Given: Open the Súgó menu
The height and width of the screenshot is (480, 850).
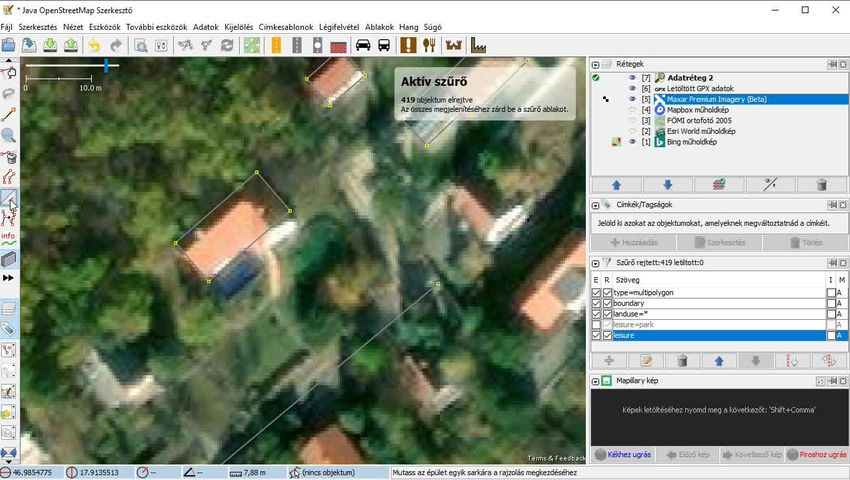Looking at the screenshot, I should pyautogui.click(x=432, y=27).
